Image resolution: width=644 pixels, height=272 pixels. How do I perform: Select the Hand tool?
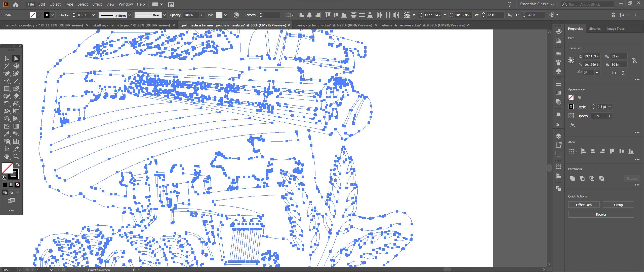pos(7,157)
